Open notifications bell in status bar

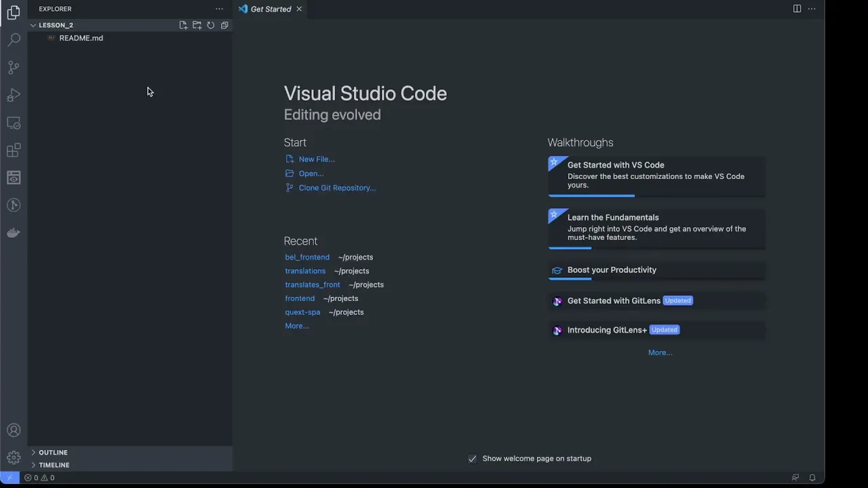[x=812, y=478]
